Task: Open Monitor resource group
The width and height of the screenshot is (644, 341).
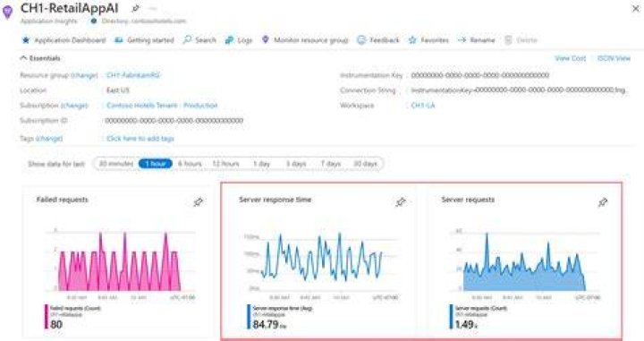Action: (305, 40)
